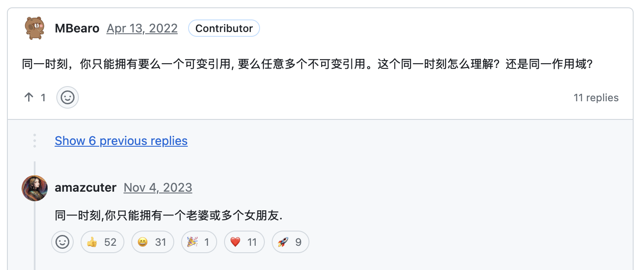
Task: Open MBearo's profile from the username
Action: coord(77,29)
